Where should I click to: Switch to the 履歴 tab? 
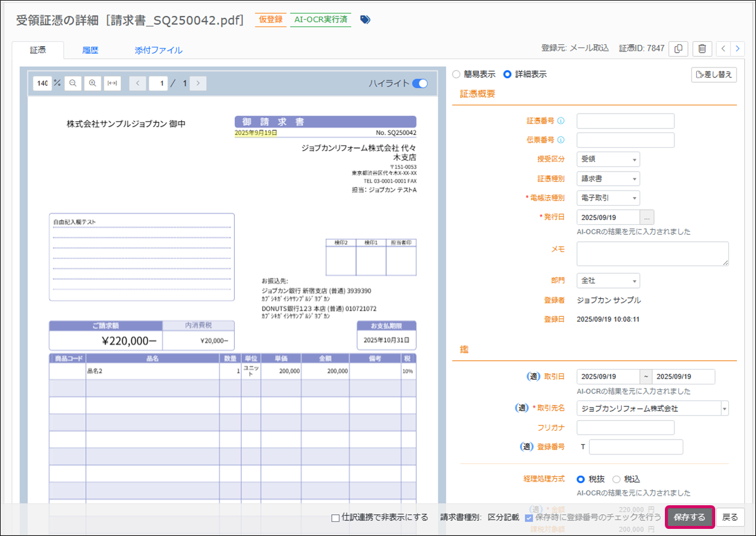point(90,50)
